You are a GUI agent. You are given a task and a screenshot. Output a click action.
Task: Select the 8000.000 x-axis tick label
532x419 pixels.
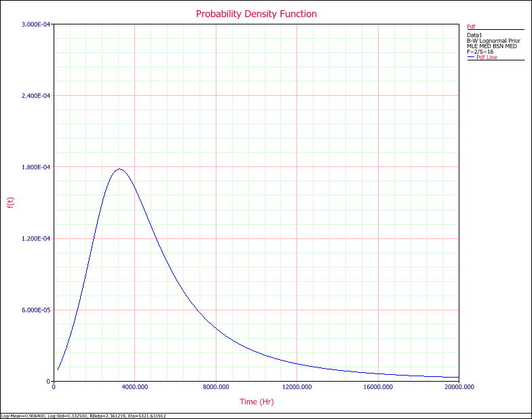(216, 388)
